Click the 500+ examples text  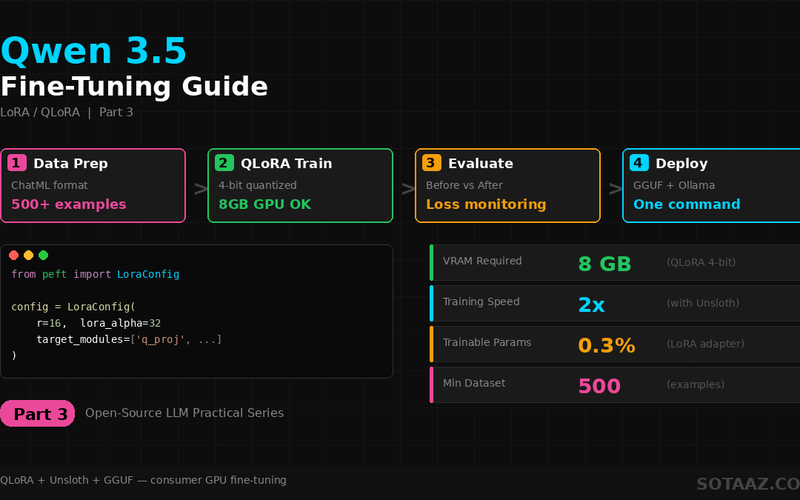tap(69, 204)
